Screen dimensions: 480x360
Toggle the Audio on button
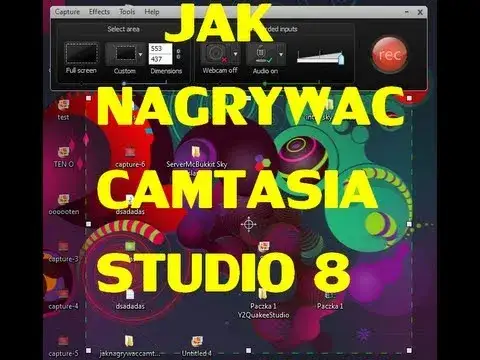(x=262, y=53)
